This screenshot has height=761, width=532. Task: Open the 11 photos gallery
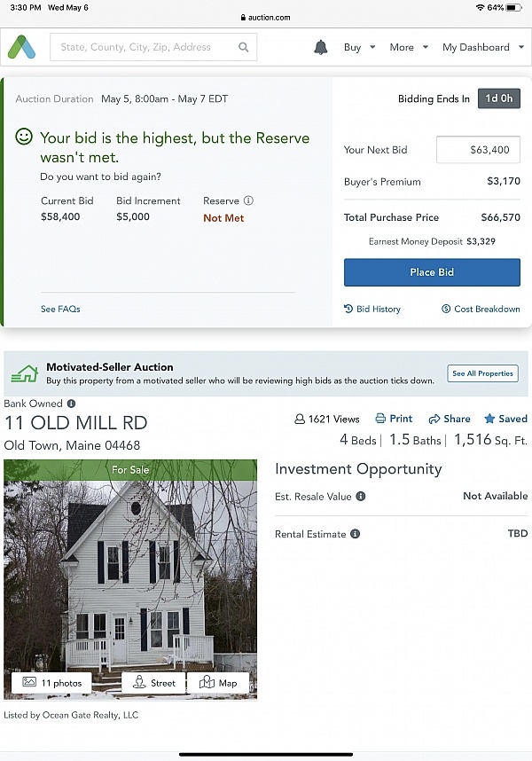[x=52, y=683]
